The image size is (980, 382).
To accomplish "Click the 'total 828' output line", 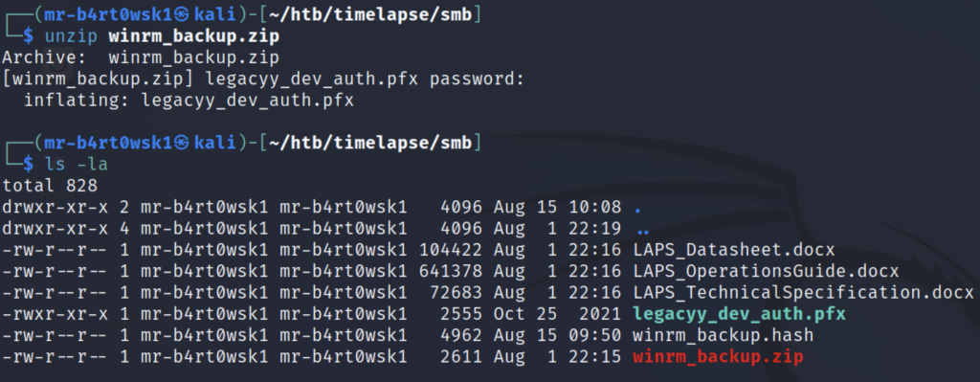I will pyautogui.click(x=50, y=187).
